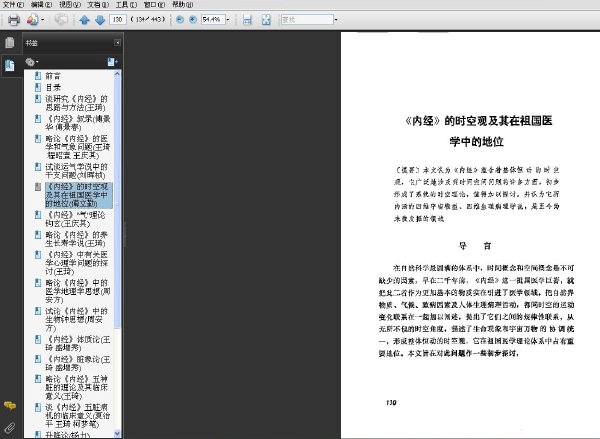Open the bookmarks options gear menu
Screen dimensions: 600x439
[32, 62]
